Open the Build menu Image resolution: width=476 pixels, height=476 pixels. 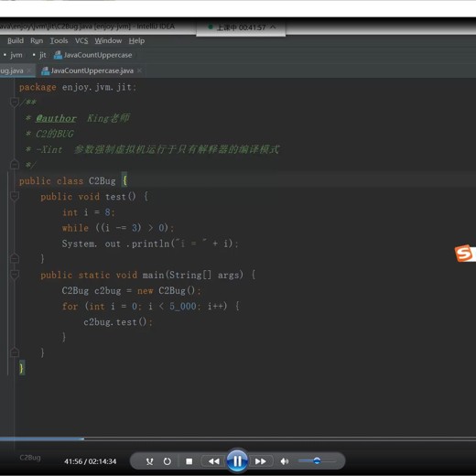coord(16,40)
